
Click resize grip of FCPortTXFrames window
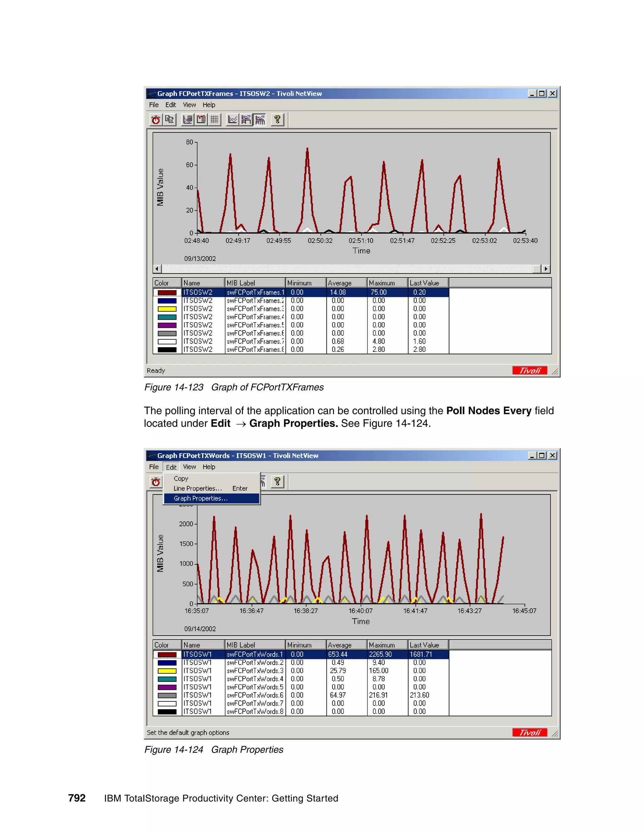555,371
